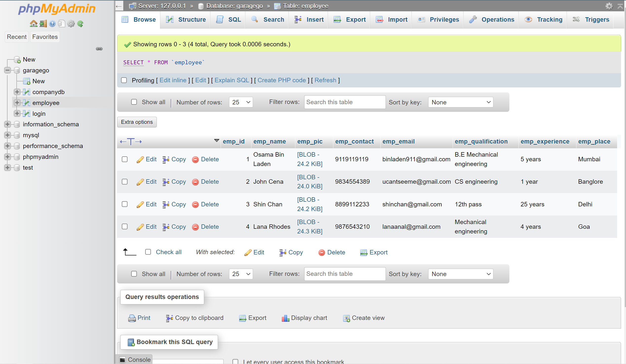The image size is (626, 364).
Task: Click inside the Search this table field
Action: tap(344, 102)
